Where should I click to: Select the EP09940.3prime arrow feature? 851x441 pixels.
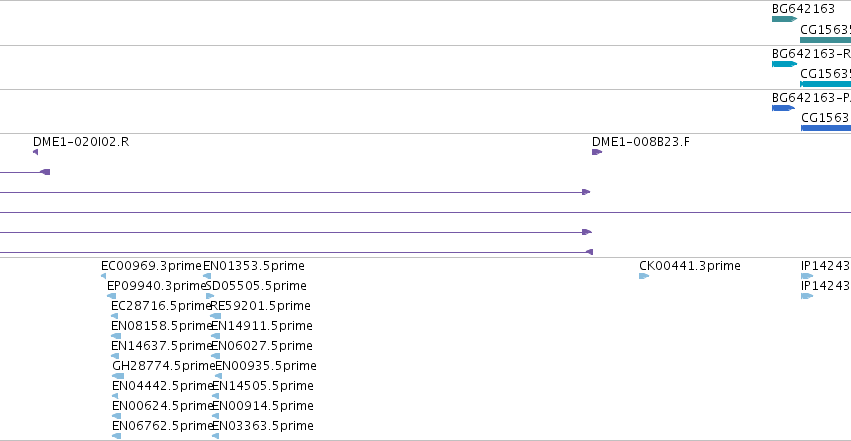(111, 296)
